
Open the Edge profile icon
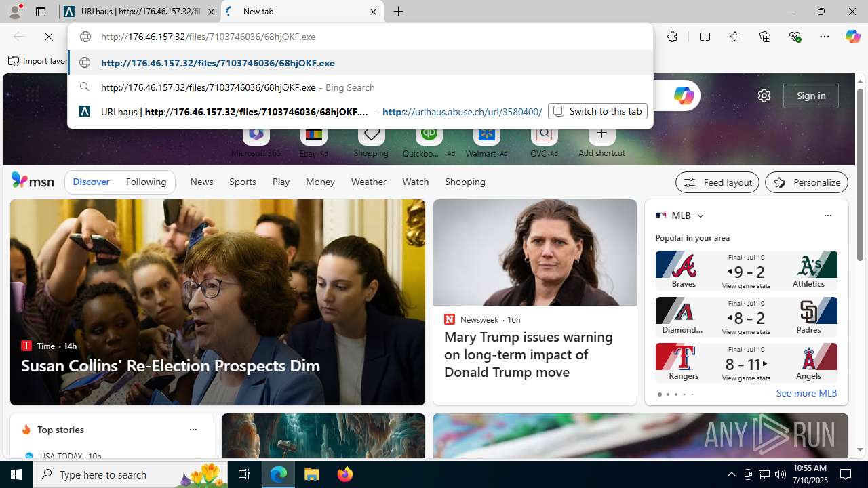click(x=15, y=12)
